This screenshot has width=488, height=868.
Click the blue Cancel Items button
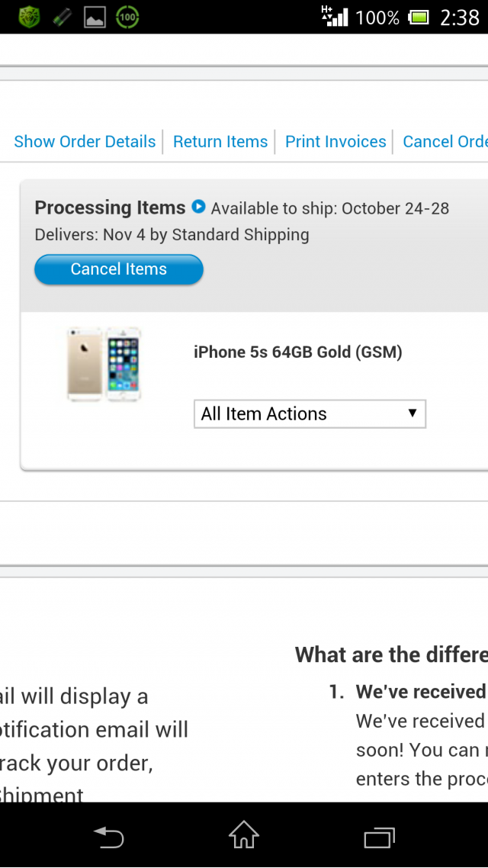(x=118, y=269)
